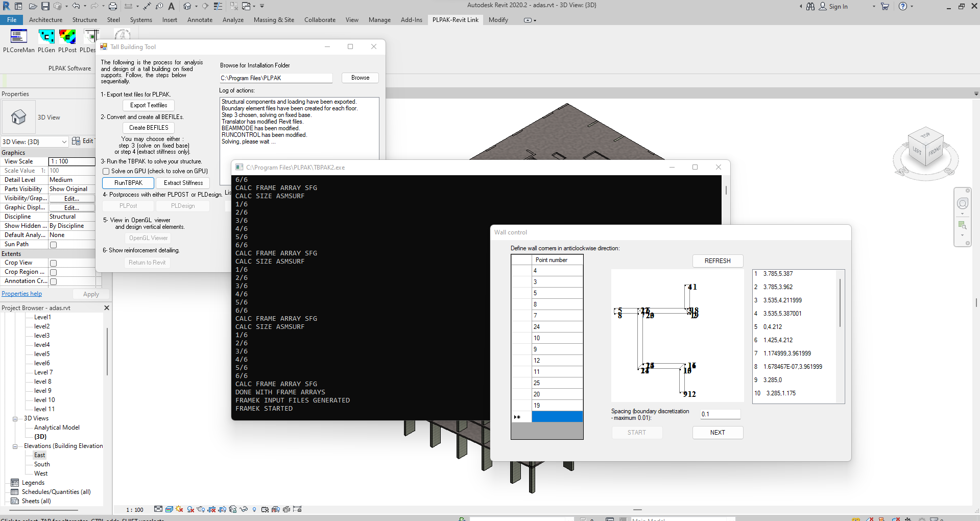Open the search binoculars icon
The width and height of the screenshot is (980, 521).
pyautogui.click(x=810, y=6)
